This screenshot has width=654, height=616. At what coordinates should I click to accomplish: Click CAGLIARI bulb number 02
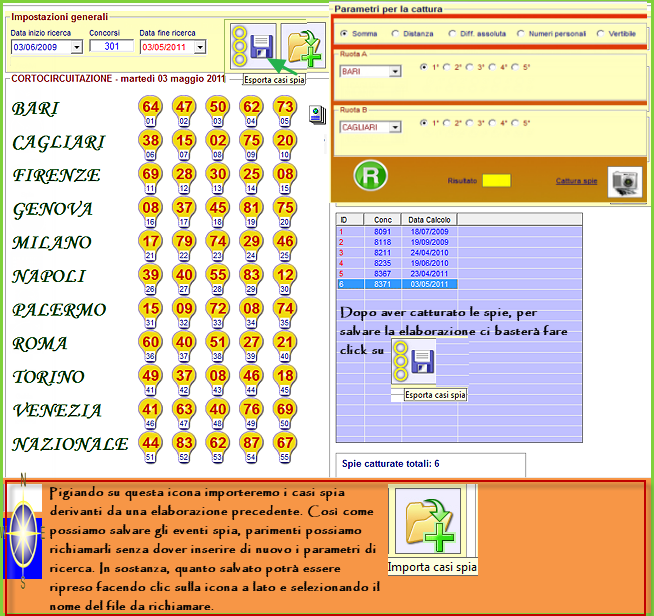tap(217, 145)
